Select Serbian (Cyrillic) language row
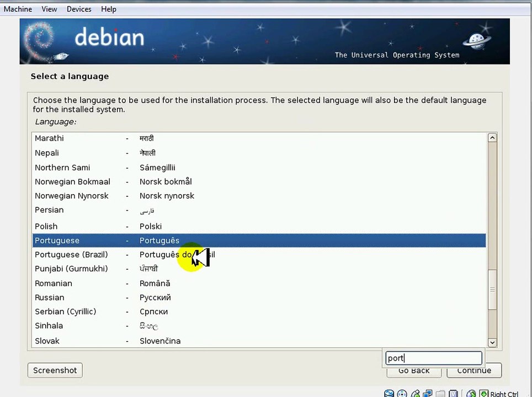This screenshot has height=397, width=532. (x=259, y=312)
